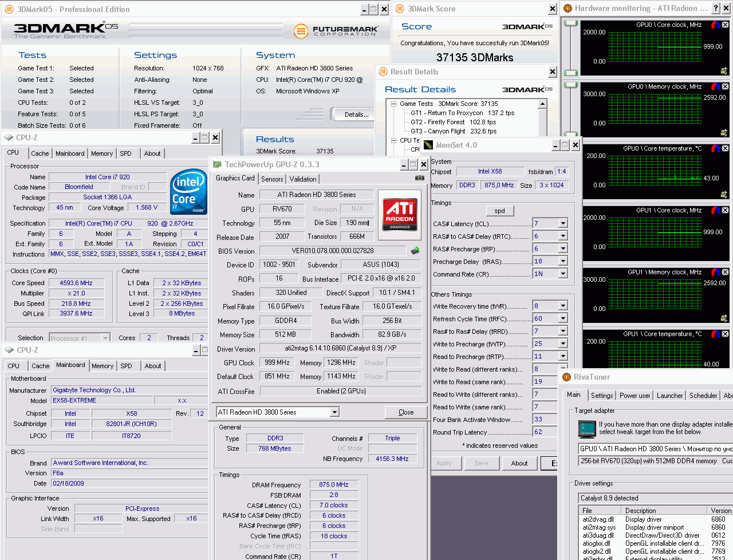733x560 pixels.
Task: Collapse the Game Tests tree node
Action: (x=394, y=104)
